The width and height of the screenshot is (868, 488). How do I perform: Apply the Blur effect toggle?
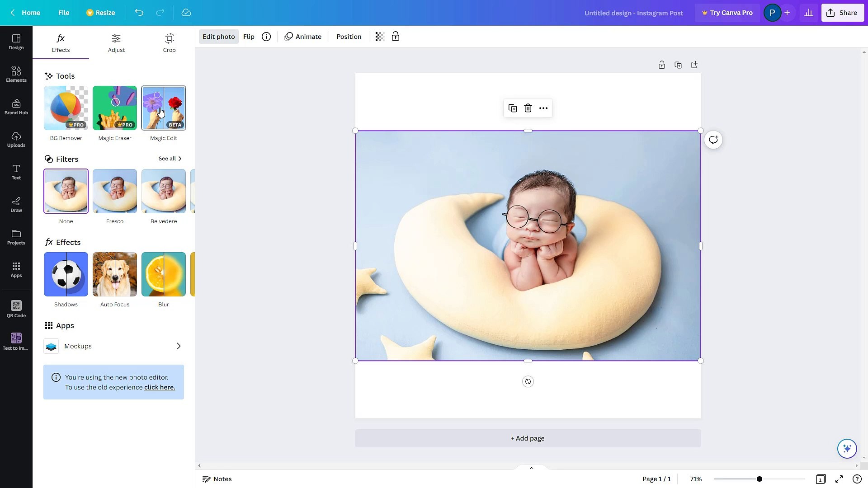coord(163,274)
